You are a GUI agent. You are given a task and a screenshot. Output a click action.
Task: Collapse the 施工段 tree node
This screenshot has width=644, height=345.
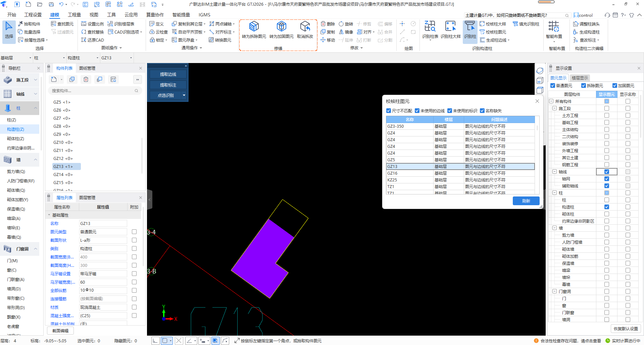(x=555, y=108)
